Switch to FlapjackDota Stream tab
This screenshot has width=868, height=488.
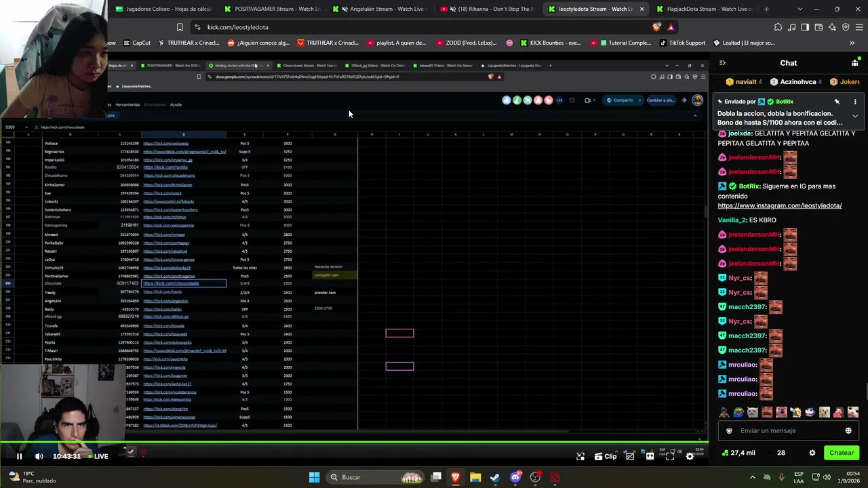(x=705, y=9)
